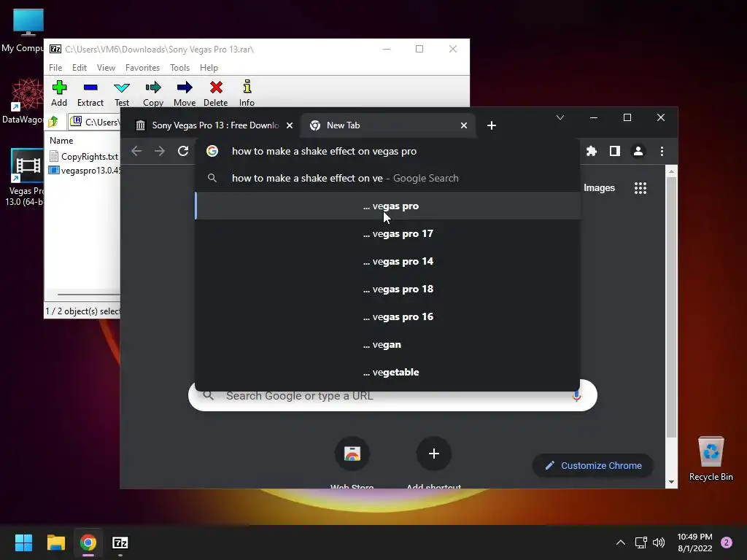Choose the '... vegas pro 16' suggestion
The height and width of the screenshot is (560, 747).
coord(387,316)
